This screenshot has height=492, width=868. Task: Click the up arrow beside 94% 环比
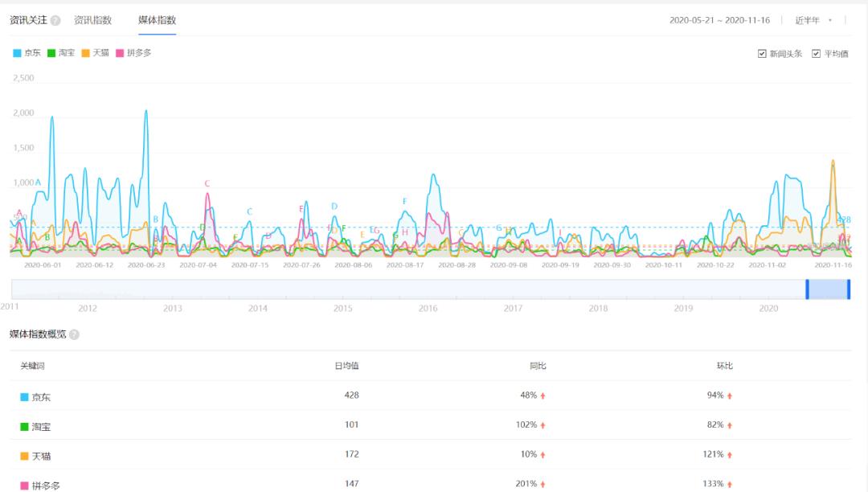click(730, 396)
